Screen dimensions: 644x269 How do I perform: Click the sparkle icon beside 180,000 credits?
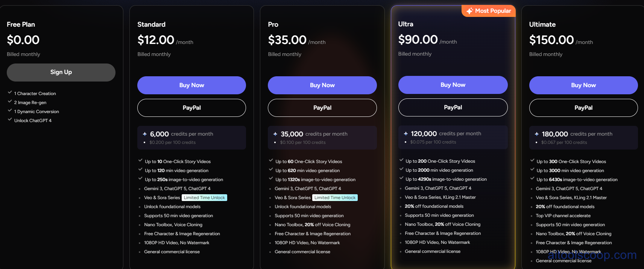pos(537,134)
